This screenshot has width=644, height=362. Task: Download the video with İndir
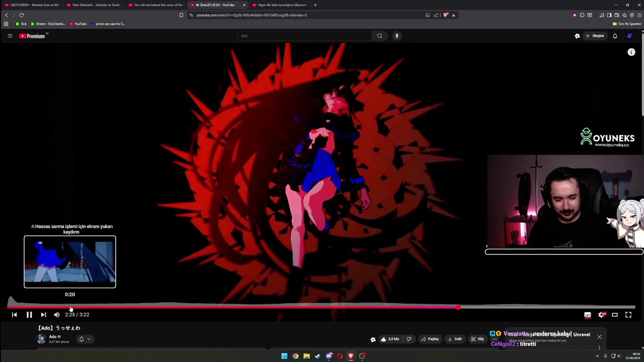coord(455,339)
